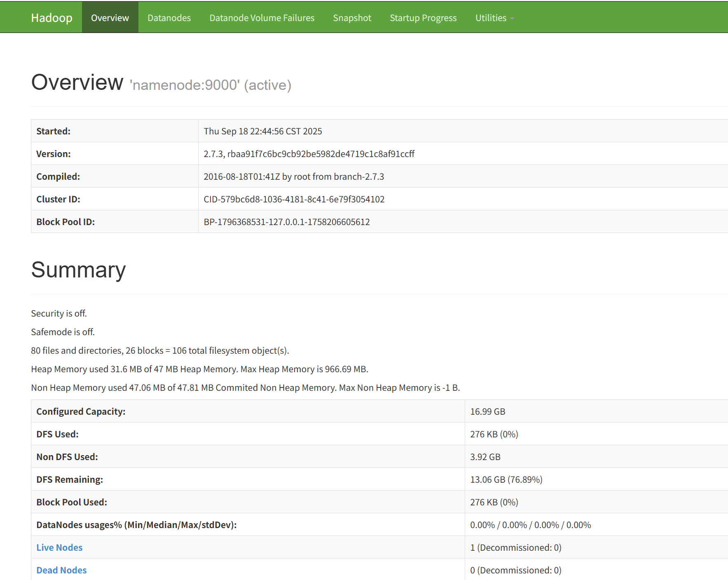
Task: Click the 'Block Pool ID:' row label
Action: click(66, 222)
